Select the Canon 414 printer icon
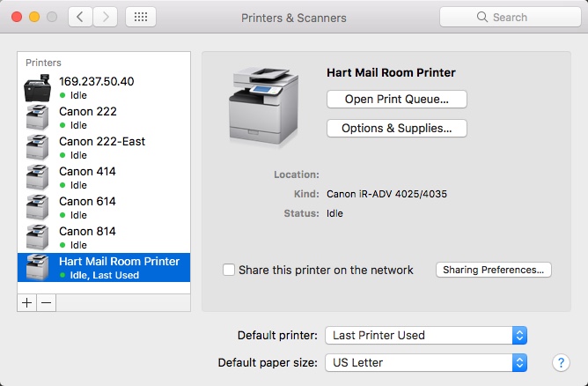The image size is (588, 386). point(38,177)
